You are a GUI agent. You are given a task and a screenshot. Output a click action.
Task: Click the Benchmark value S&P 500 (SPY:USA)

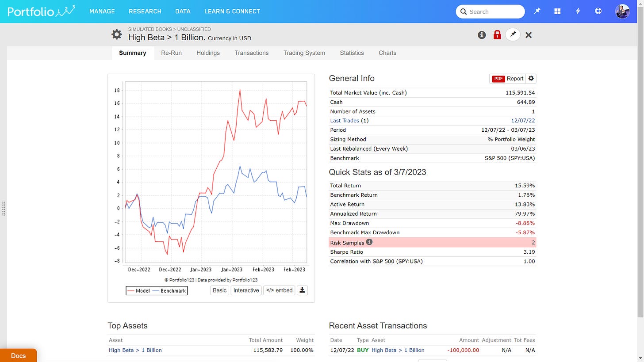pos(510,158)
